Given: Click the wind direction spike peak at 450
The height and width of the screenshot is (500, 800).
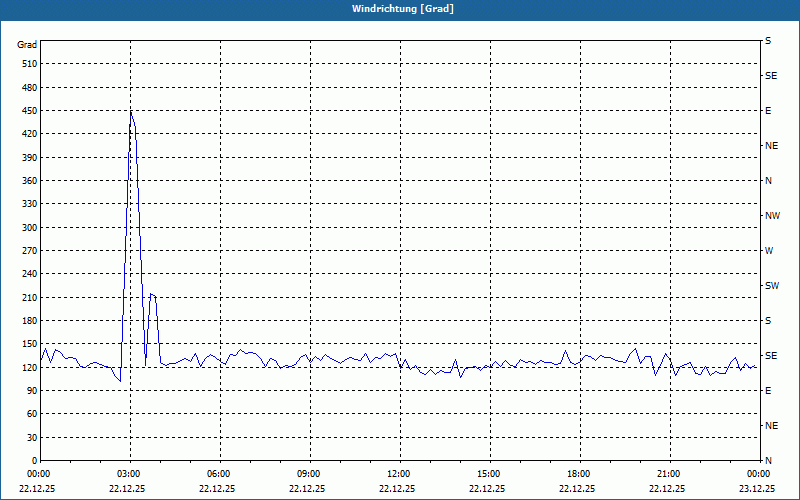Looking at the screenshot, I should tap(131, 111).
